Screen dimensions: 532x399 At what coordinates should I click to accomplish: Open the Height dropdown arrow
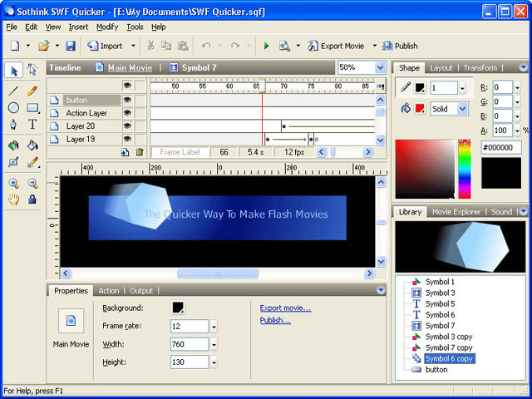pos(214,362)
